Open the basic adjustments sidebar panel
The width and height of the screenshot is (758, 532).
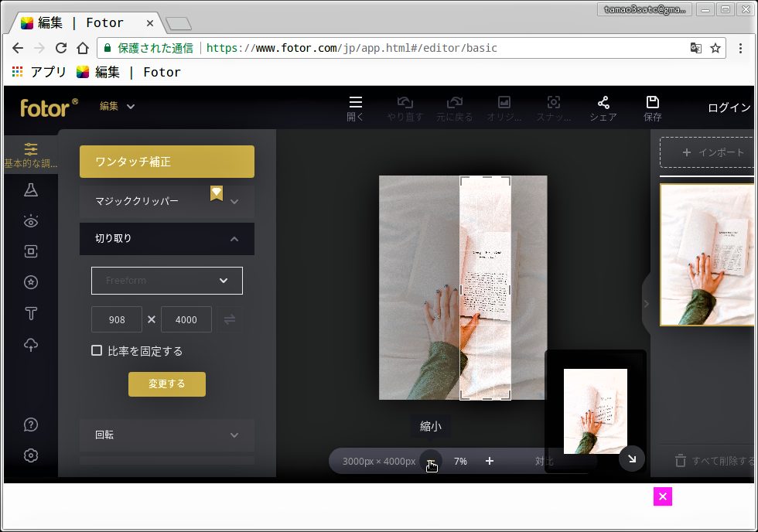30,155
